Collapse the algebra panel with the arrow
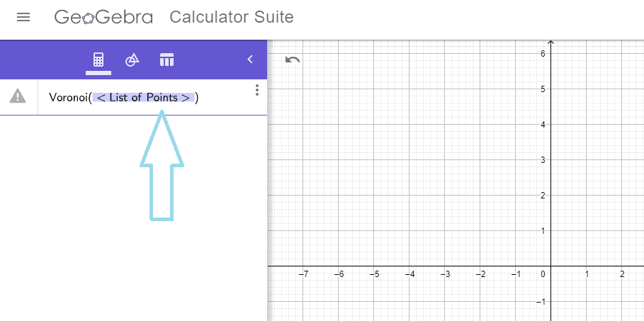The image size is (644, 321). pyautogui.click(x=249, y=60)
